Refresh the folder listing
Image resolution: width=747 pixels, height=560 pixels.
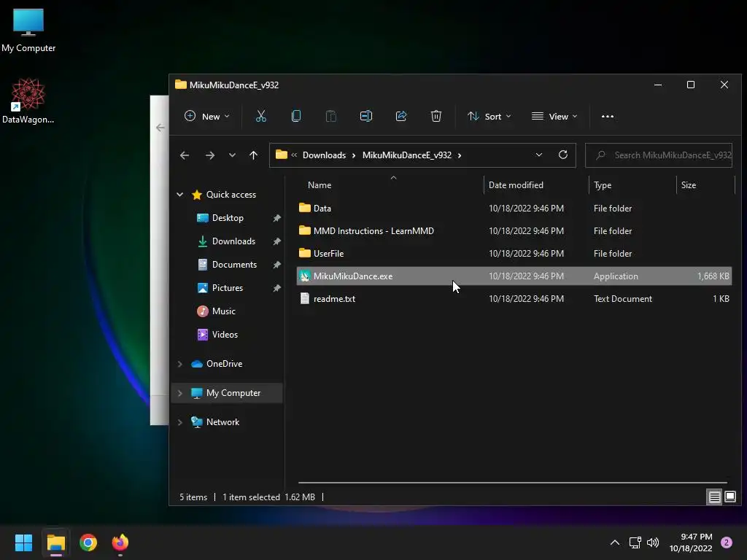coord(563,155)
